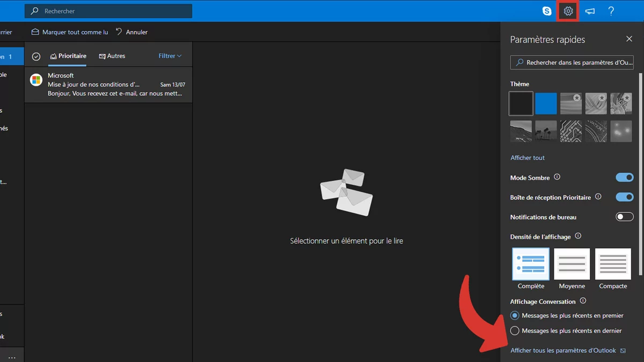Open the megaphone what's new icon
Screen dimensions: 644x362
coord(590,11)
